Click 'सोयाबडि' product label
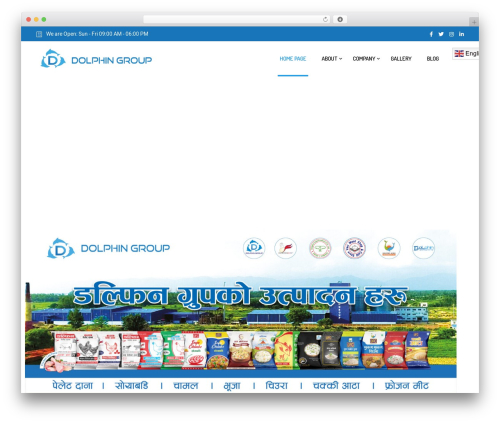Screen dimensions: 500x423 pos(131,386)
